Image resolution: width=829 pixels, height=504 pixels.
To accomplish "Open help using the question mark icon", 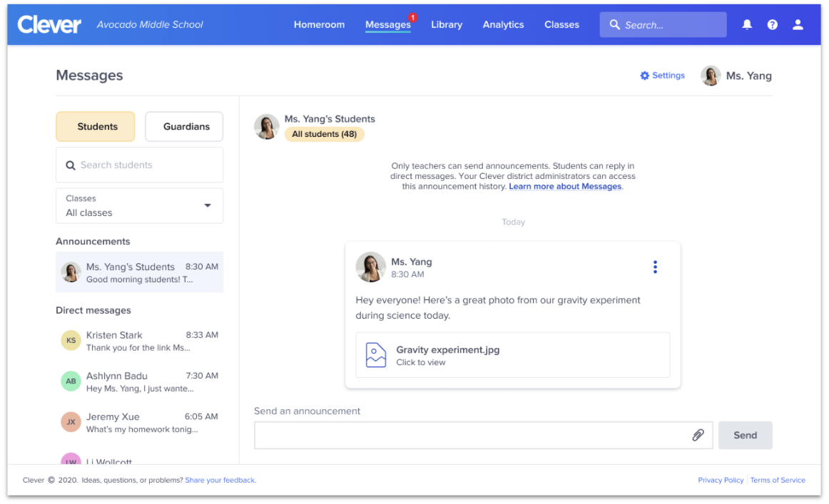I will click(772, 24).
